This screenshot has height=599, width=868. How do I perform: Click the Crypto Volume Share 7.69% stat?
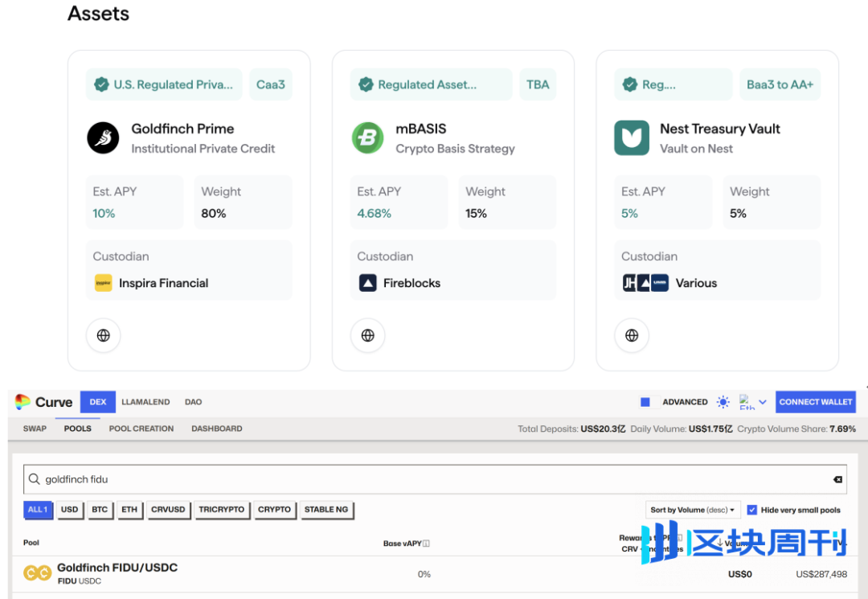796,429
